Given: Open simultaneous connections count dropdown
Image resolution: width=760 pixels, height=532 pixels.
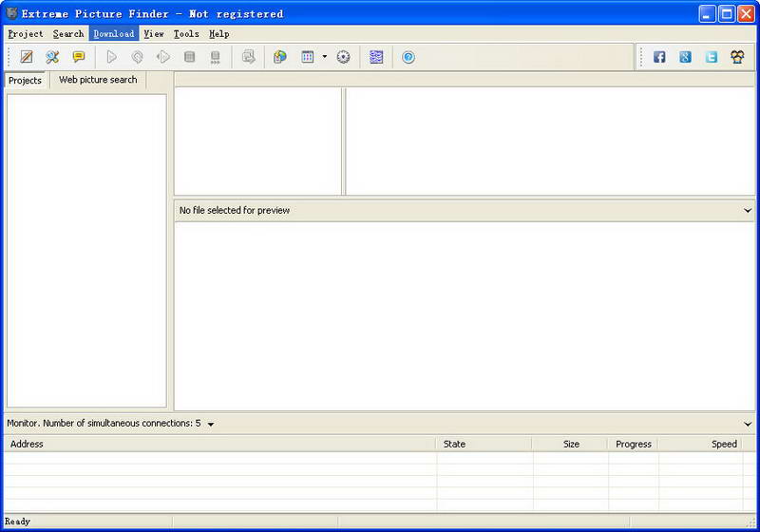Looking at the screenshot, I should coord(211,425).
